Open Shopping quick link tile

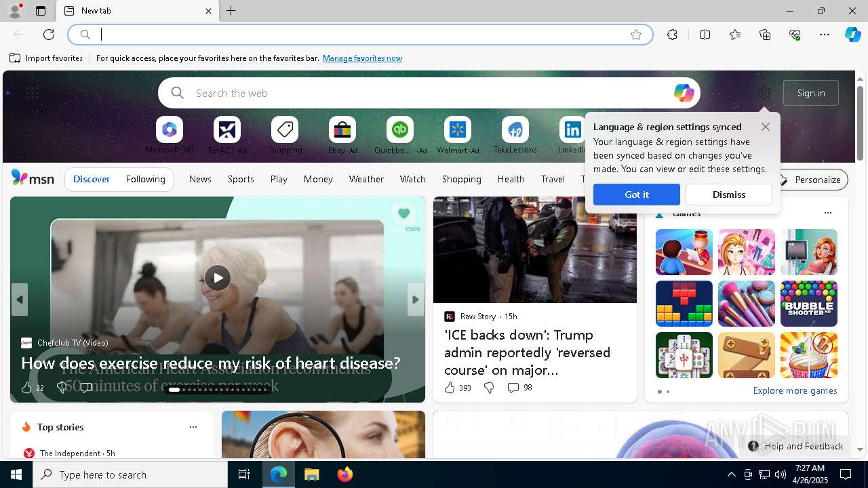click(x=285, y=136)
